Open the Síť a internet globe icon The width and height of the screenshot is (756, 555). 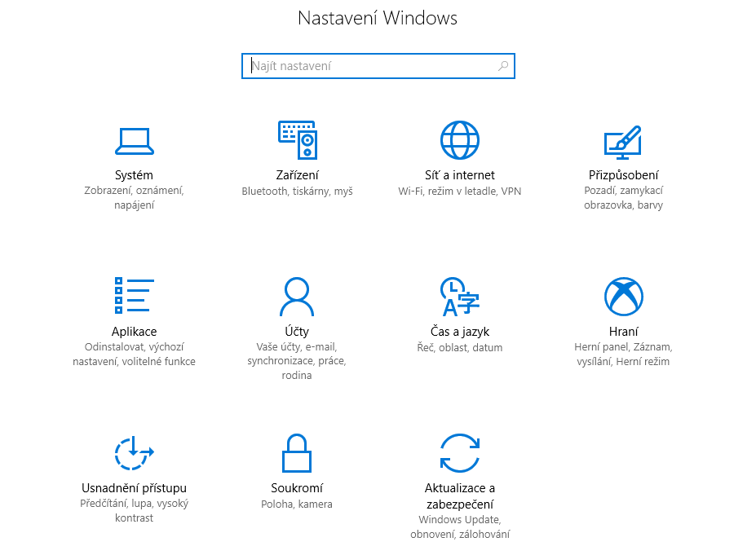click(x=460, y=140)
